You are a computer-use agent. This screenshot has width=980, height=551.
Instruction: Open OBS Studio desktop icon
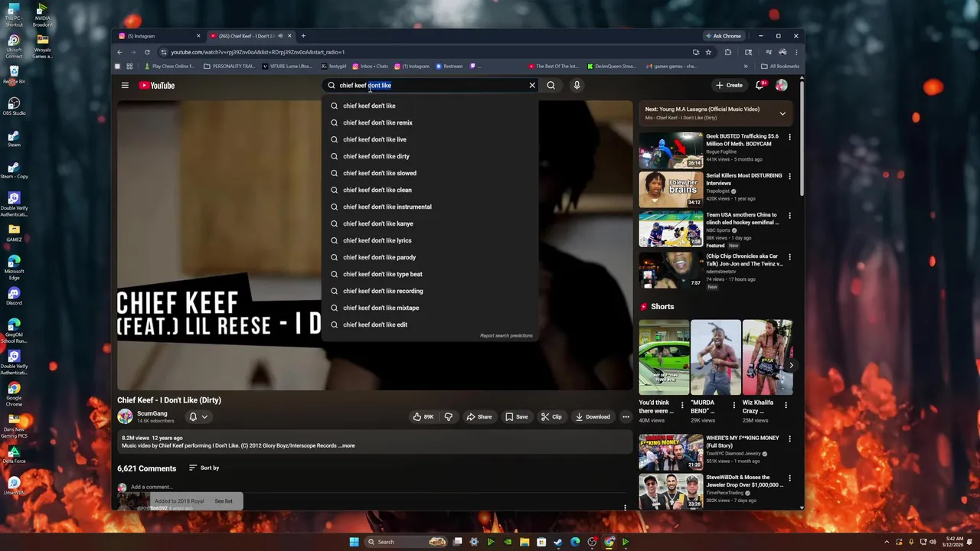coord(14,106)
